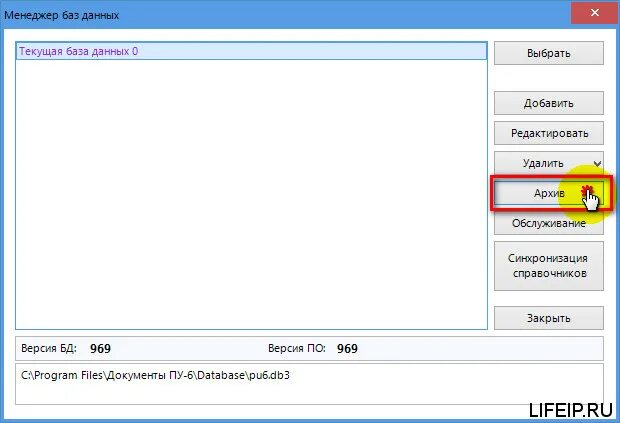Close the Менеджер баз данных window
Screen dimensions: 620x423
point(595,13)
